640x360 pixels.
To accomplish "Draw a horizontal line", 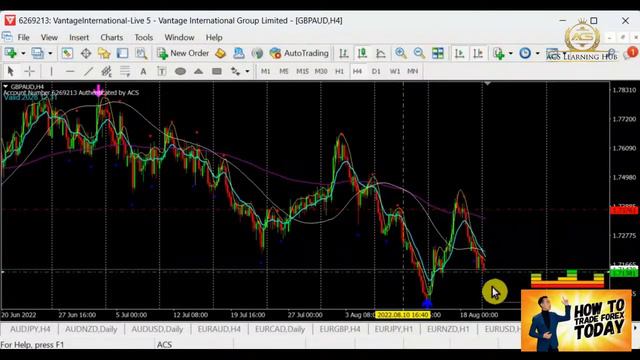I will [x=70, y=71].
